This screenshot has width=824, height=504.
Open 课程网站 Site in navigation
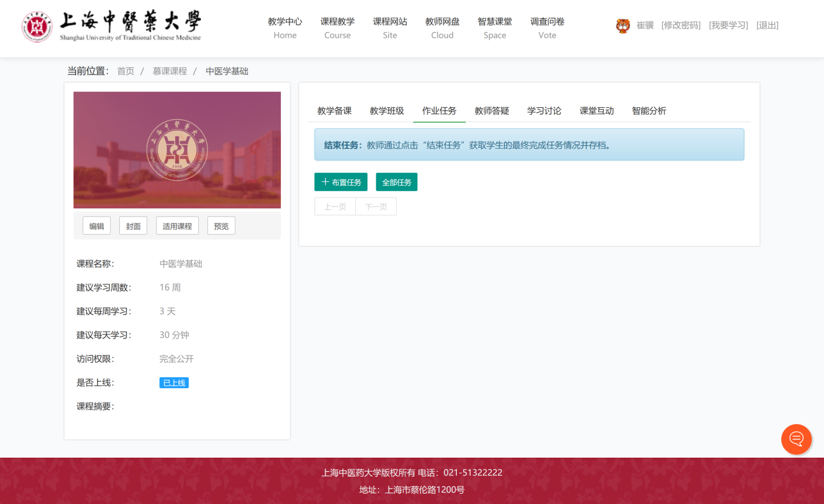click(x=390, y=28)
